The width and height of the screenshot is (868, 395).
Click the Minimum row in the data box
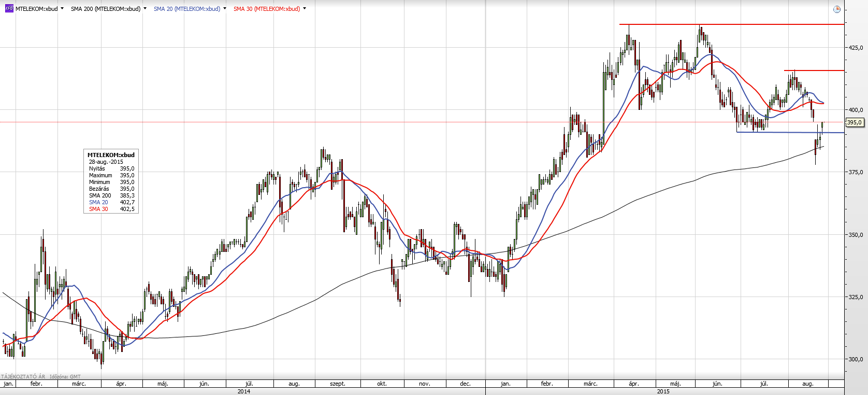111,182
